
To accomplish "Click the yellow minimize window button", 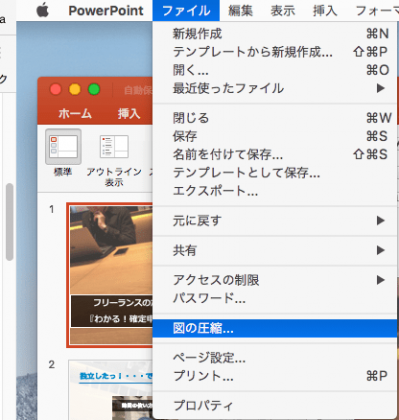I will [75, 89].
